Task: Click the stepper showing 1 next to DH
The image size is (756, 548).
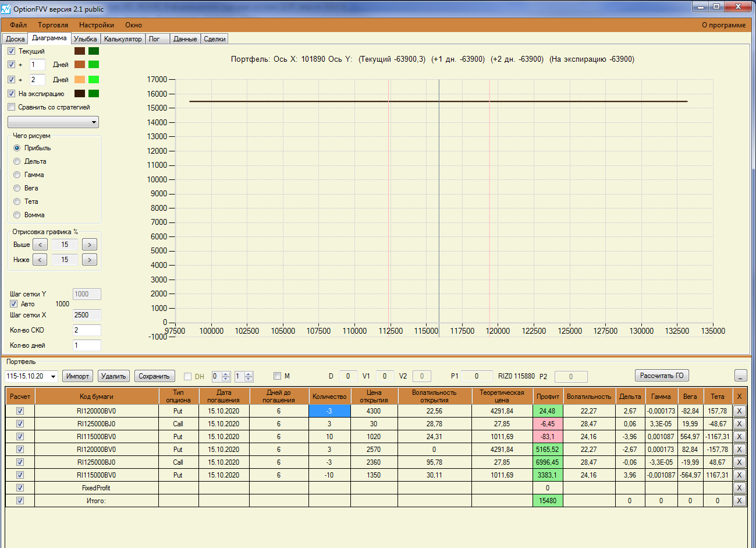Action: pyautogui.click(x=243, y=376)
